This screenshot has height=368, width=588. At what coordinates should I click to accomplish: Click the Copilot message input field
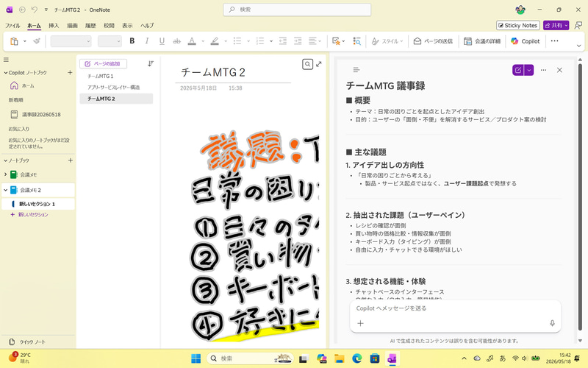point(455,308)
